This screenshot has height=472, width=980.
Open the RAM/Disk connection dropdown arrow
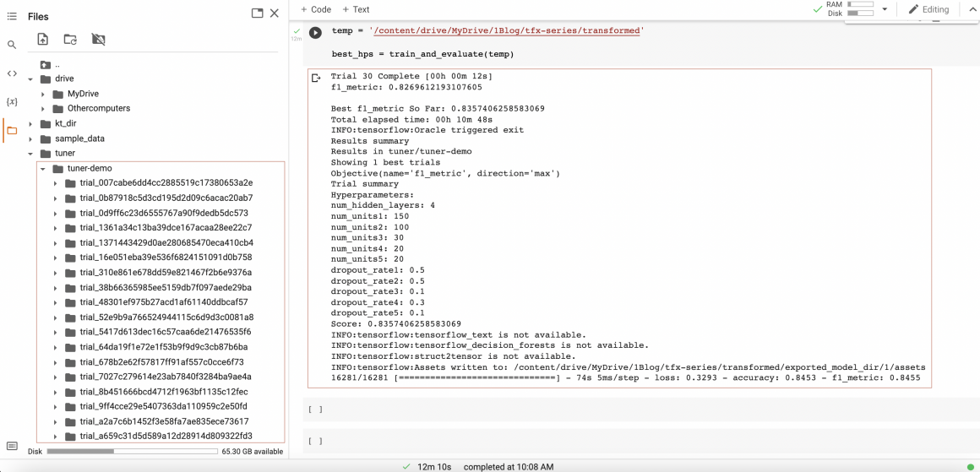coord(885,9)
